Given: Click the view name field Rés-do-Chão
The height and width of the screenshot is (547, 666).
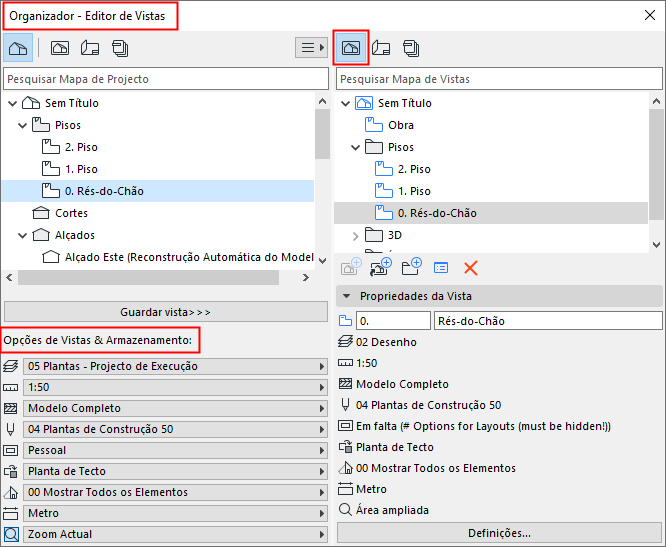Looking at the screenshot, I should click(x=548, y=321).
